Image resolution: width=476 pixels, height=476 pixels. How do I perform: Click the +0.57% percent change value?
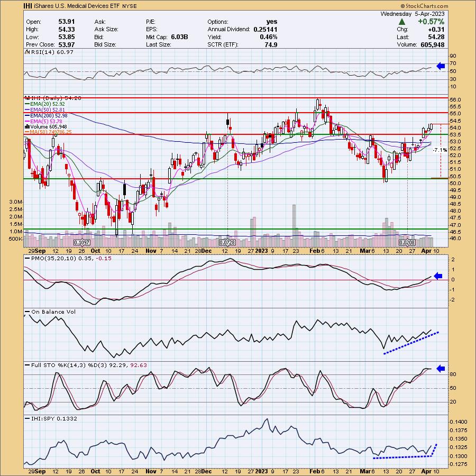[431, 22]
